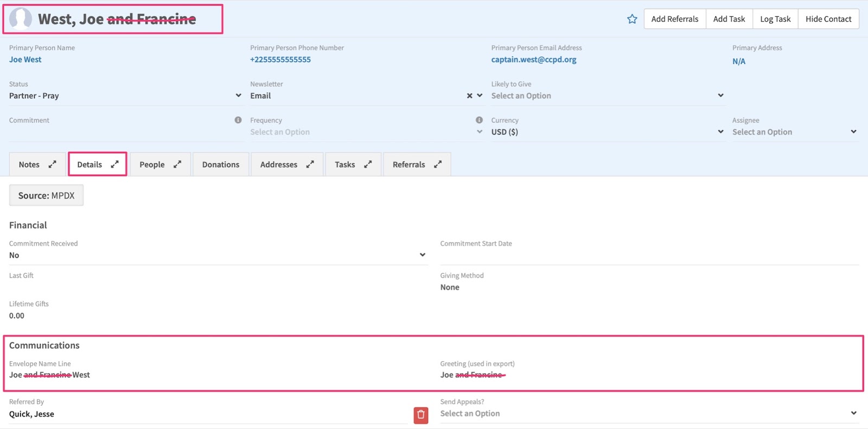Click the captain.west@ccpd.org email link
Screen dimensions: 868x429
click(534, 60)
